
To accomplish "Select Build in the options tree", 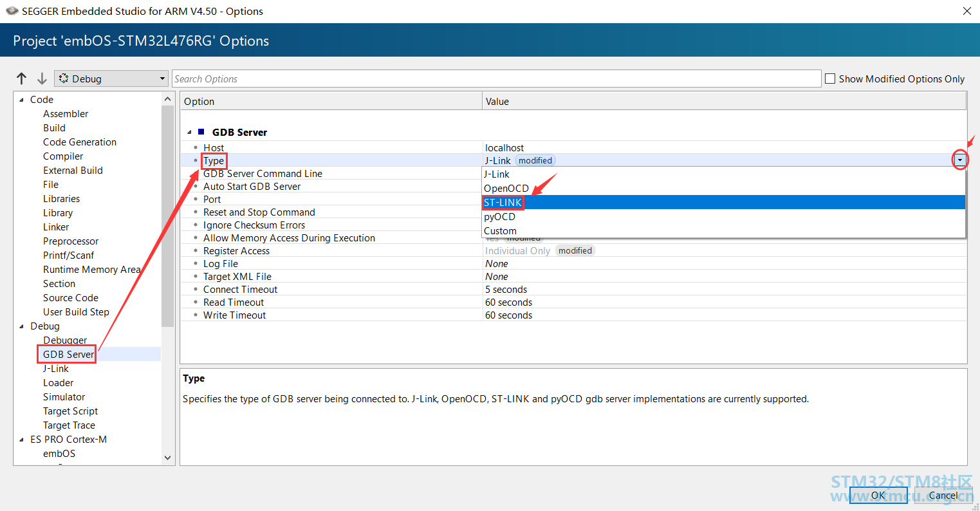I will coord(54,128).
